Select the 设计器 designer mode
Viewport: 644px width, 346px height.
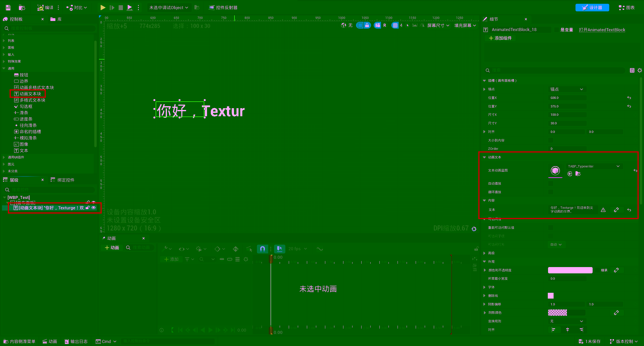[592, 8]
